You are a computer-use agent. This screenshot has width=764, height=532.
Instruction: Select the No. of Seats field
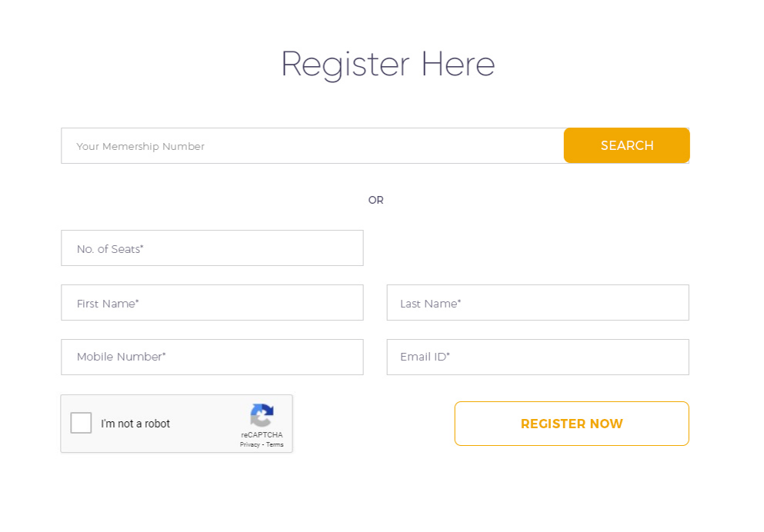coord(212,248)
